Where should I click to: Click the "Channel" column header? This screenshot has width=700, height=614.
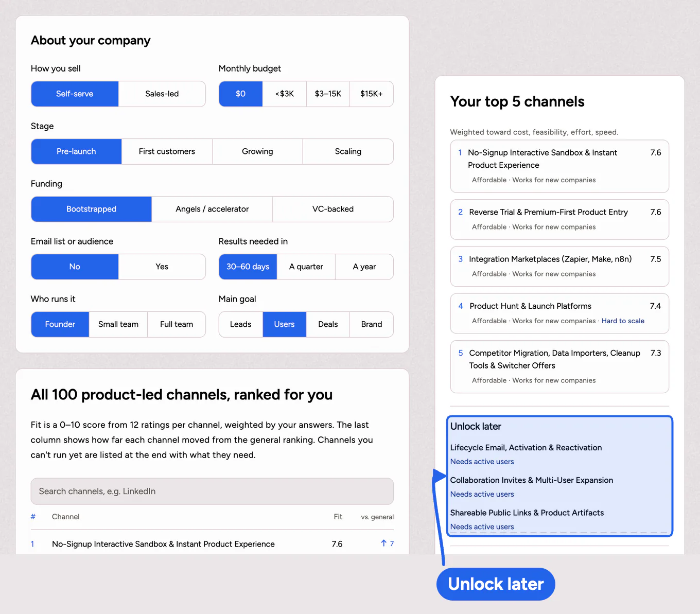pos(66,517)
